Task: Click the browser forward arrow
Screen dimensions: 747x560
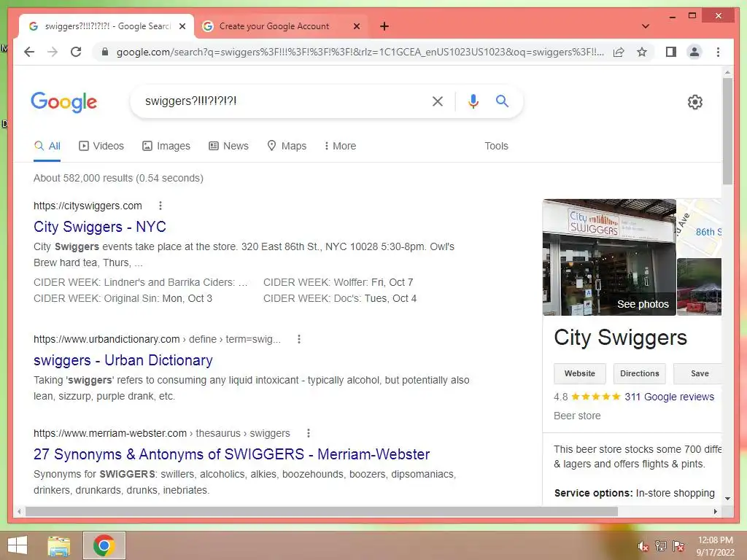Action: pos(53,52)
